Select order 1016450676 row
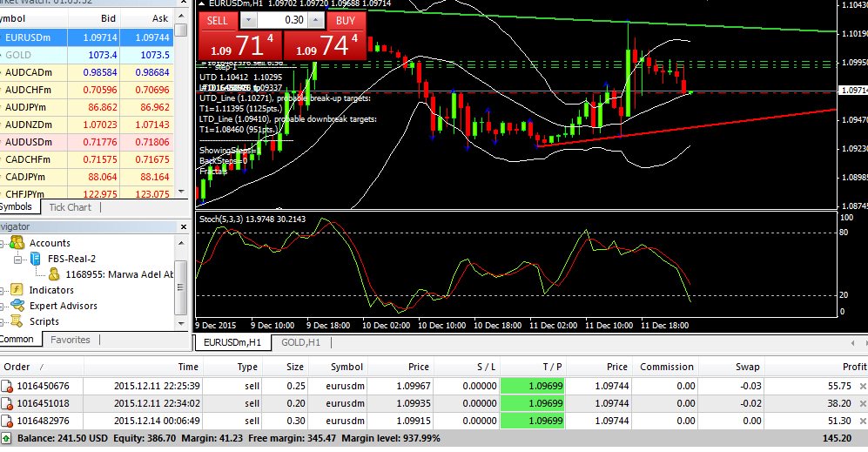 pyautogui.click(x=434, y=386)
